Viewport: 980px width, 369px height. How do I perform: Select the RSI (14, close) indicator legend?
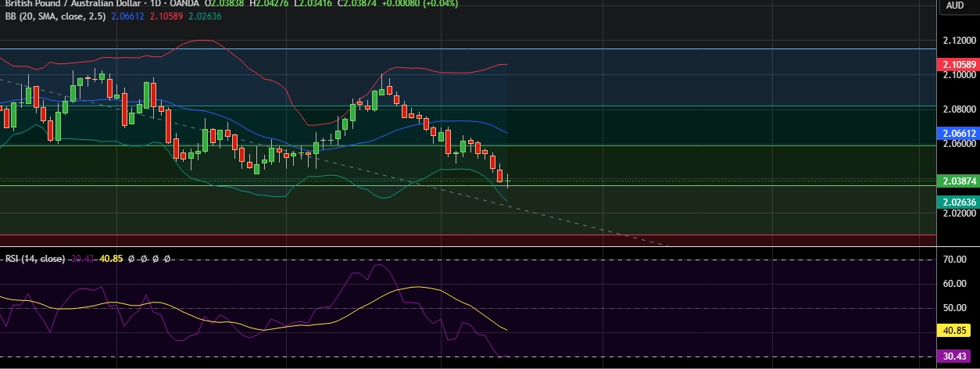[35, 259]
